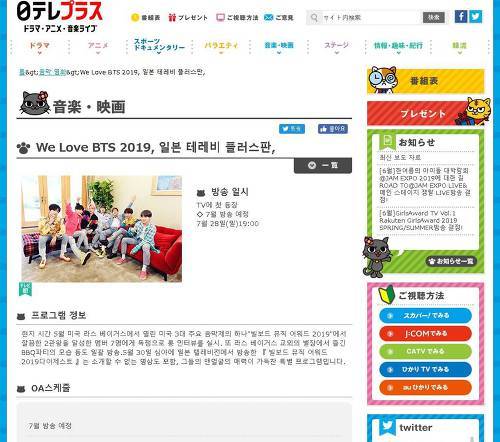The image size is (500, 442).
Task: Click the 番組表 clock icon link
Action: [145, 17]
